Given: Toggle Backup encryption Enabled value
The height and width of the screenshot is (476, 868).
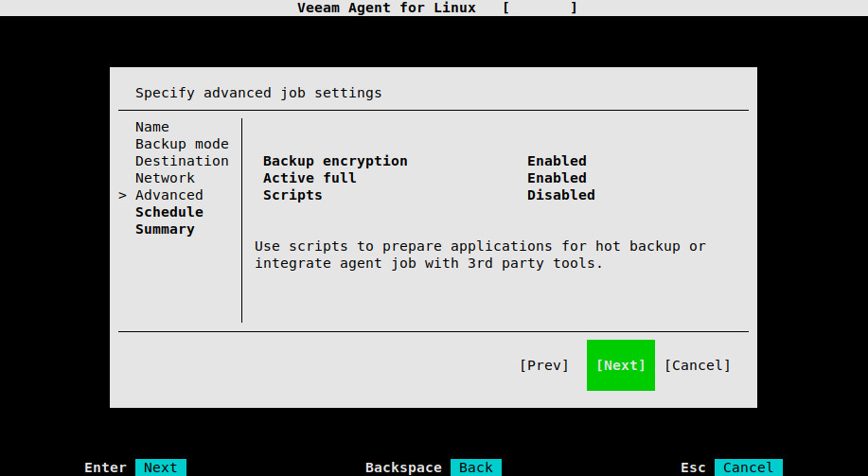Looking at the screenshot, I should tap(557, 161).
